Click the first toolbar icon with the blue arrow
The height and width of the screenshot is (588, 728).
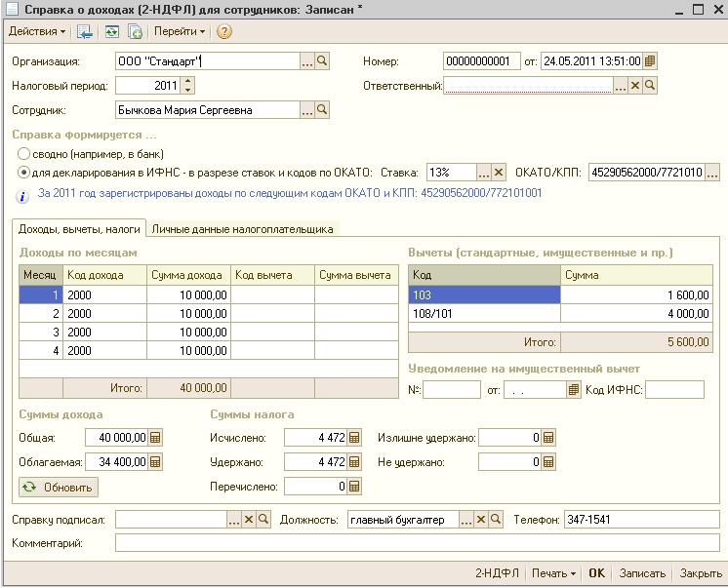85,31
